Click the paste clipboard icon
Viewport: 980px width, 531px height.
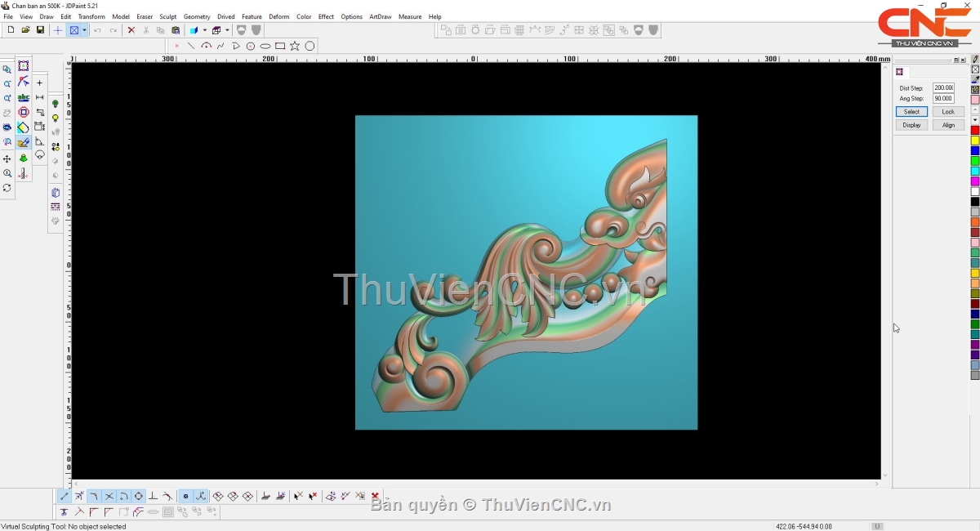pyautogui.click(x=176, y=30)
